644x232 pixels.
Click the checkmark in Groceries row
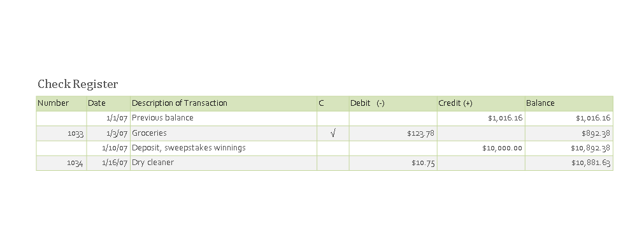pyautogui.click(x=333, y=133)
